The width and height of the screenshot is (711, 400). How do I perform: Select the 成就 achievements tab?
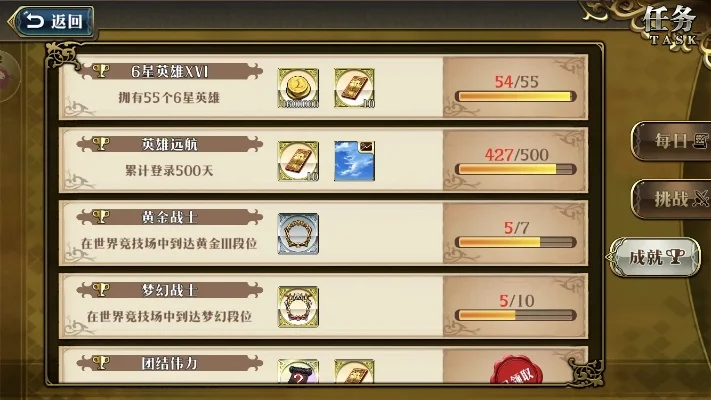coord(656,257)
